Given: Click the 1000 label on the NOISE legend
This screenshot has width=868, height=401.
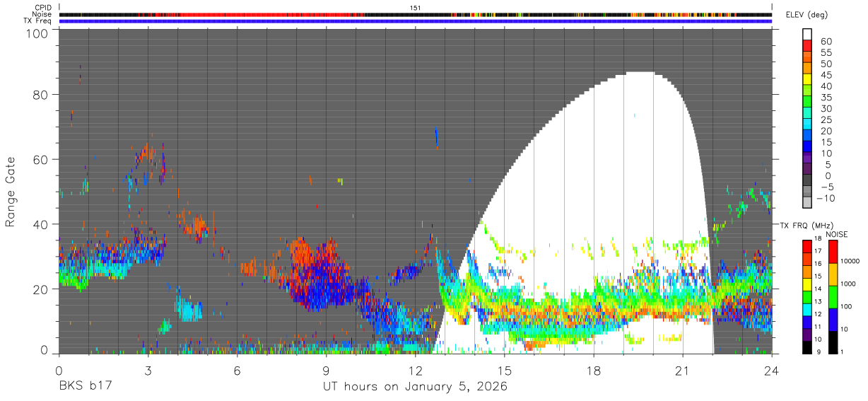Looking at the screenshot, I should pos(848,284).
